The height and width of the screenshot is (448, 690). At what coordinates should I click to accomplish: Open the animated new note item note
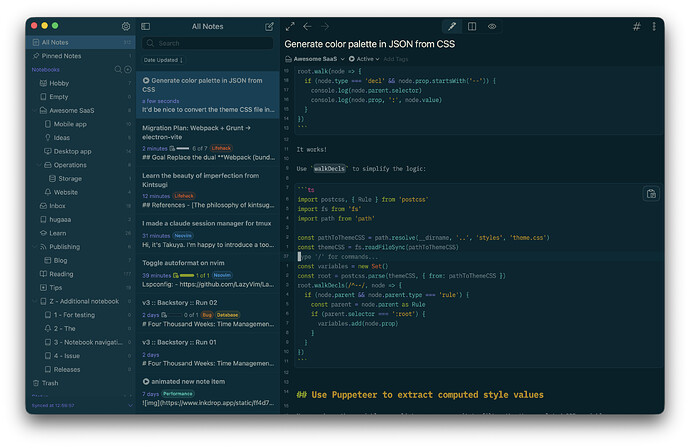(x=208, y=393)
